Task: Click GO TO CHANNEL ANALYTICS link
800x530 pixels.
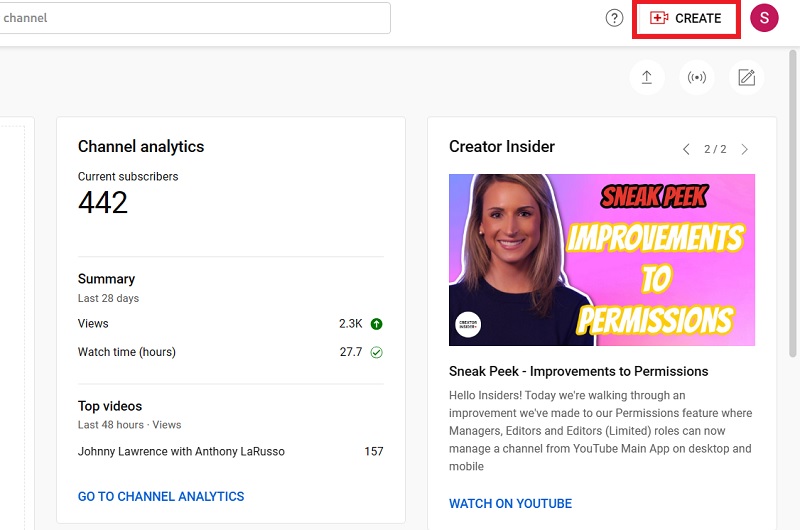Action: [161, 496]
